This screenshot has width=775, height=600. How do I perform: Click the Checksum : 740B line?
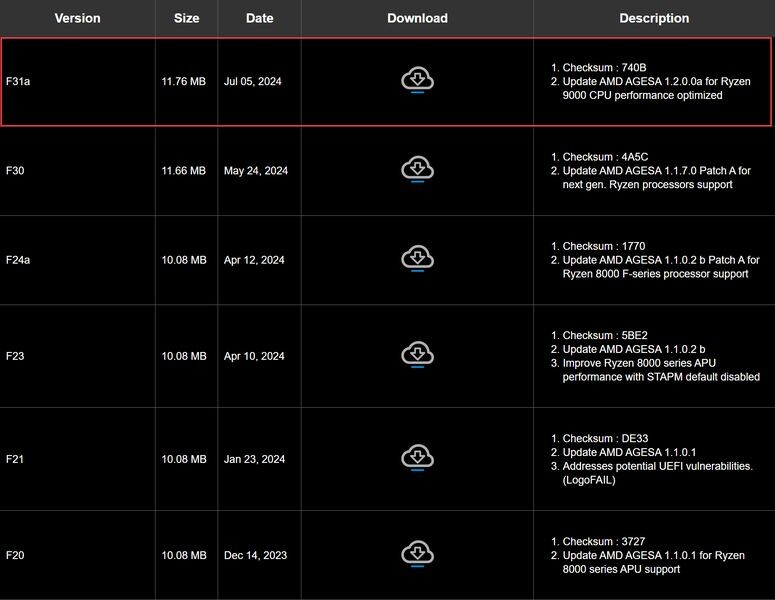[604, 67]
